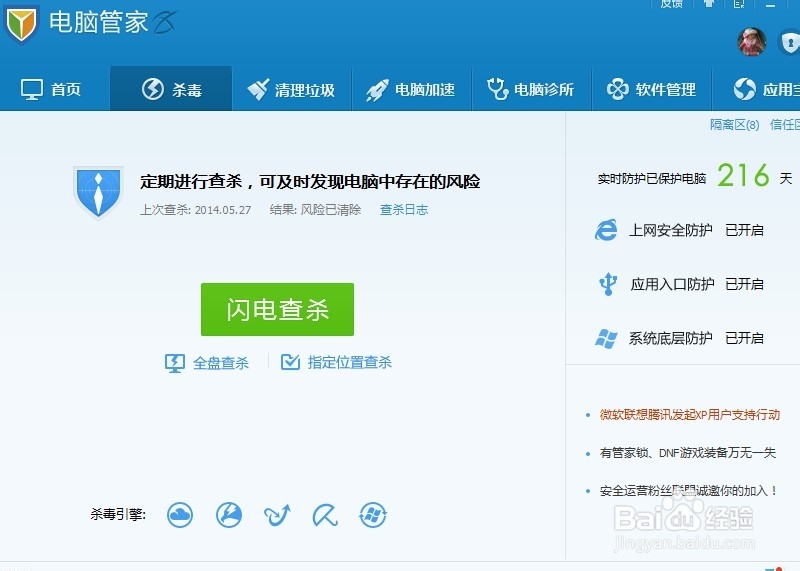Switch to the 杀毒 antivirus tab
800x571 pixels.
tap(171, 89)
